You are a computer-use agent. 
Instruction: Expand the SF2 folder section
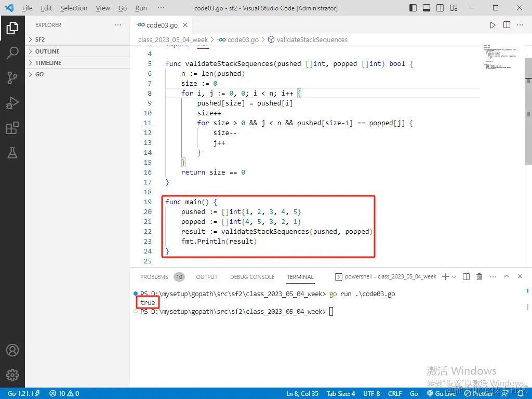coord(77,39)
